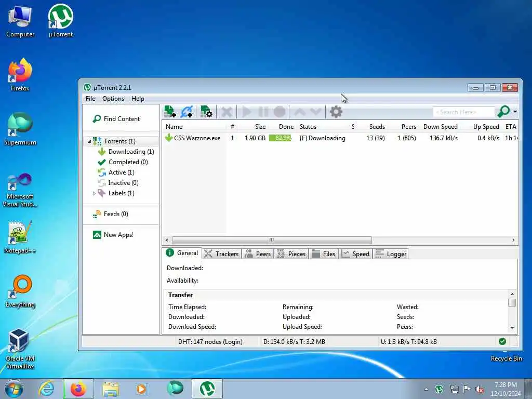Click green network OK status icon
The width and height of the screenshot is (532, 399).
[x=502, y=341]
